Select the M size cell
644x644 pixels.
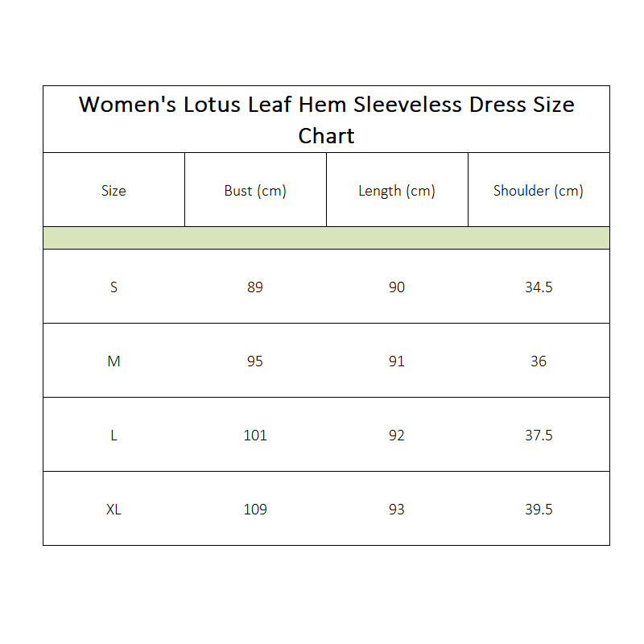pyautogui.click(x=114, y=361)
